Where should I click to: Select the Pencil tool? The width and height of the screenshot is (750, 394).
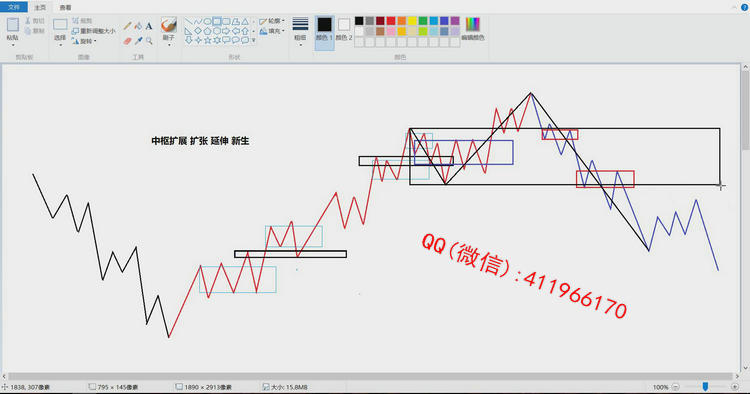tap(128, 26)
